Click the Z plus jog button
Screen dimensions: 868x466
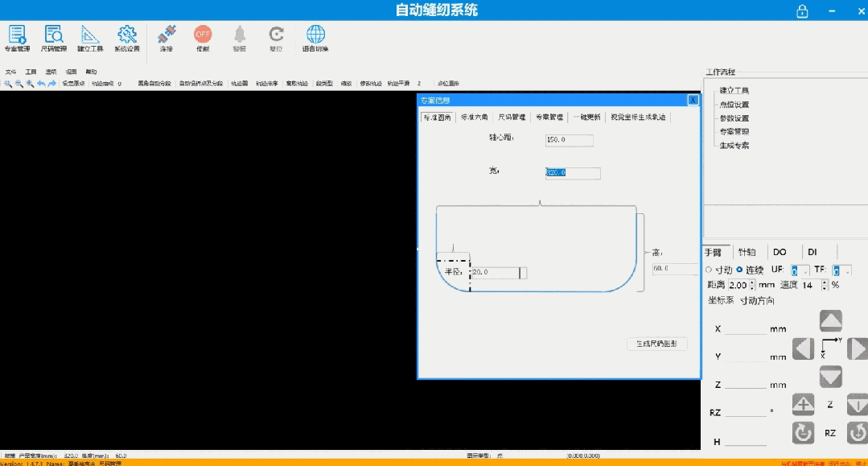coord(803,405)
